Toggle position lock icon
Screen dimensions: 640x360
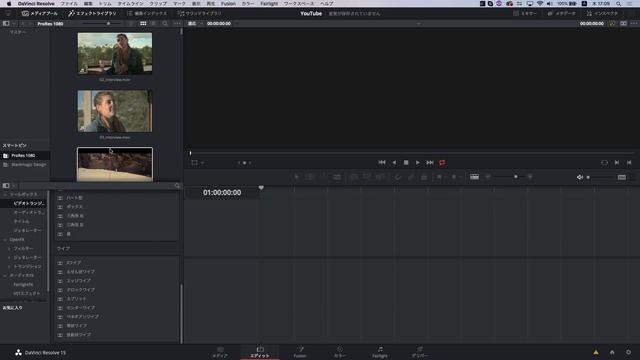click(424, 177)
